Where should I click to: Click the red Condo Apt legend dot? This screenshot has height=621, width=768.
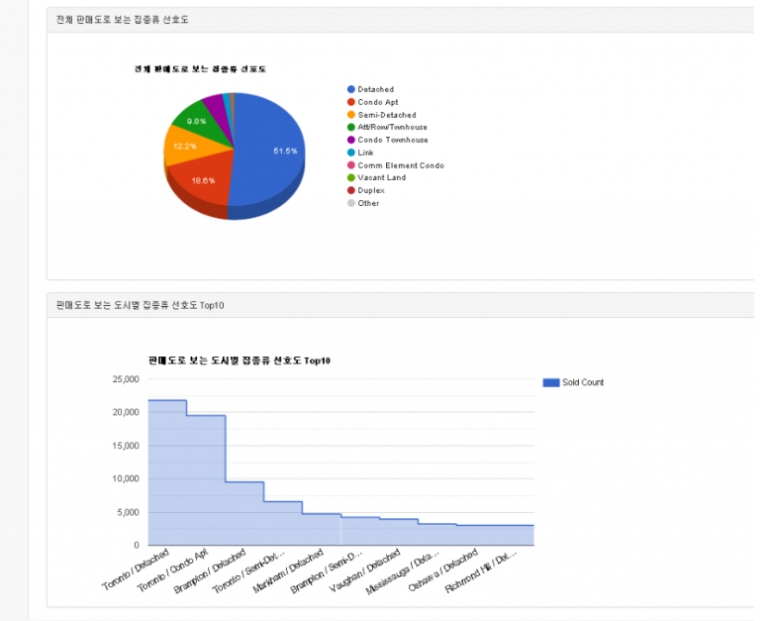point(351,102)
